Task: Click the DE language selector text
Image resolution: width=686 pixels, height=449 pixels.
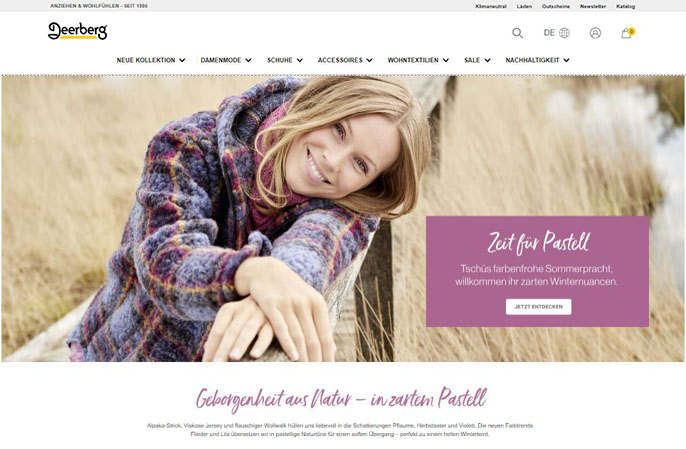Action: click(549, 33)
